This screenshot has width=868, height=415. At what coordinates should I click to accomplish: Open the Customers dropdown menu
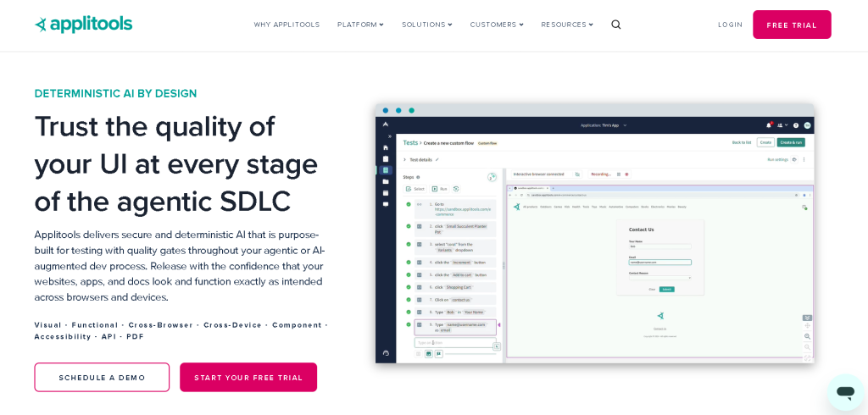(497, 25)
